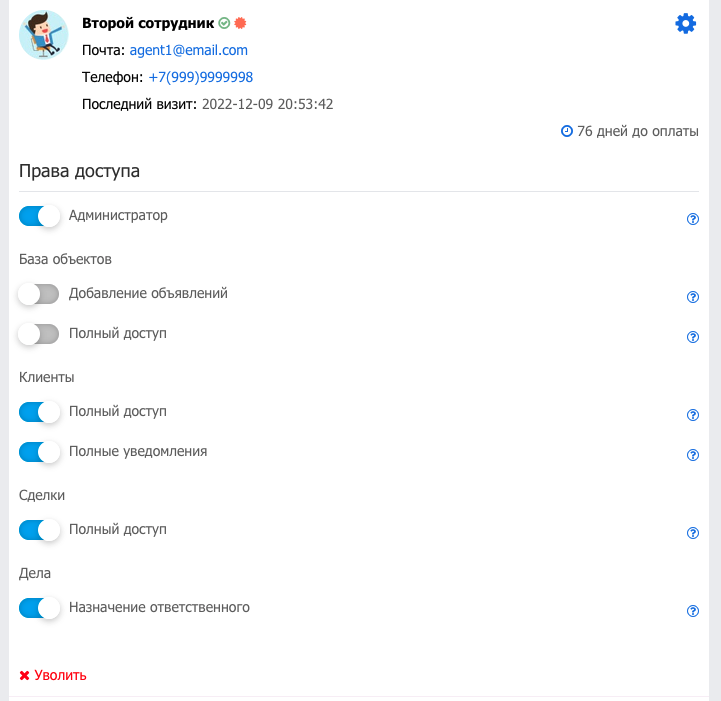Open help icon for База объектов Полный доступ
Screen dimensions: 721x701
(692, 337)
